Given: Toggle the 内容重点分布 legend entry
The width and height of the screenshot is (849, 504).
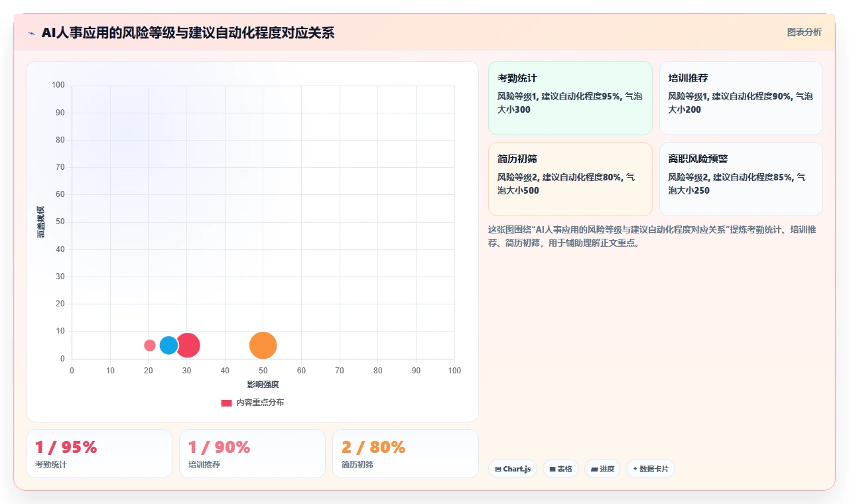Looking at the screenshot, I should [252, 403].
